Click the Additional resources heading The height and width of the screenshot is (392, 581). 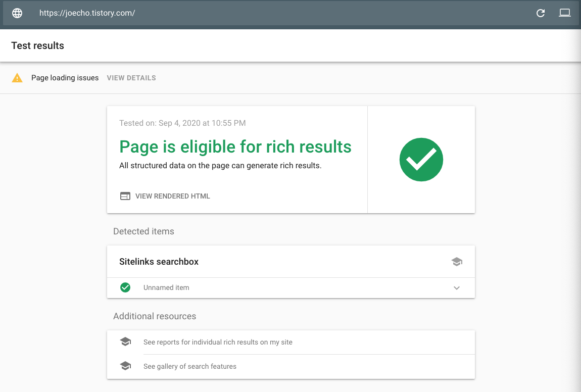[x=155, y=316]
